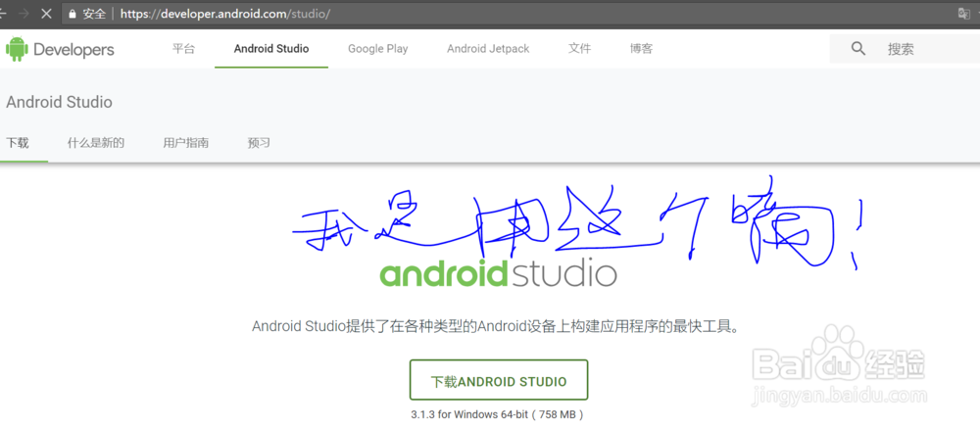This screenshot has height=429, width=980.
Task: Click the browser forward arrow
Action: coord(24,13)
